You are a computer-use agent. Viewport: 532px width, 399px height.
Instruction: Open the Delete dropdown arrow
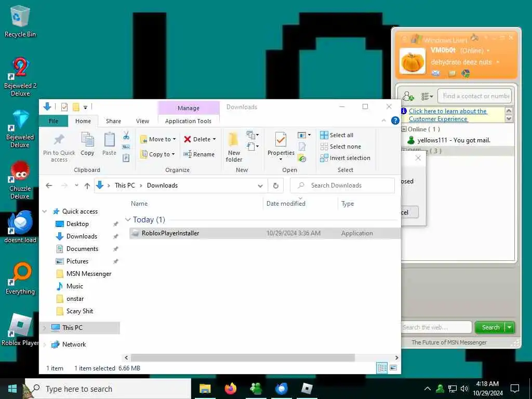coord(214,139)
